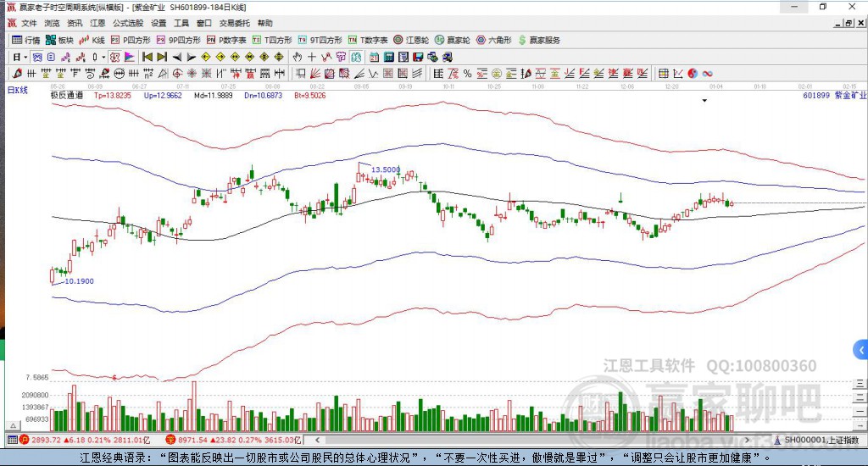
Task: Click the 日K线 label at chart corner
Action: (x=17, y=90)
